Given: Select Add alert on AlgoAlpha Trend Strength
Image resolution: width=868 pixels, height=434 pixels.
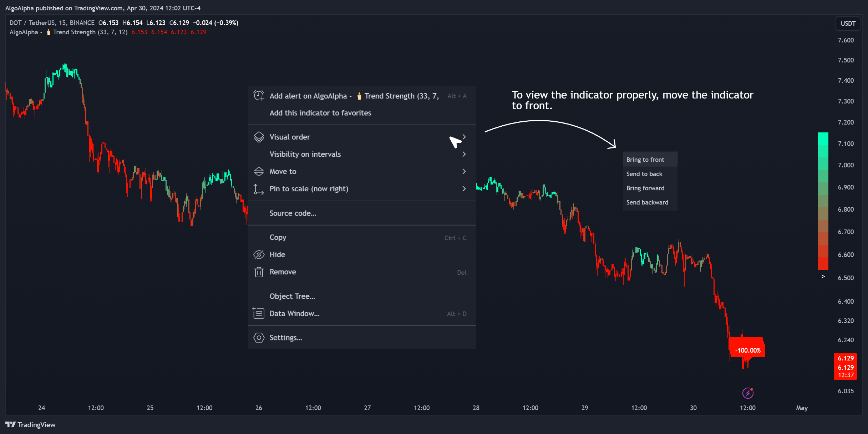Looking at the screenshot, I should [x=361, y=96].
